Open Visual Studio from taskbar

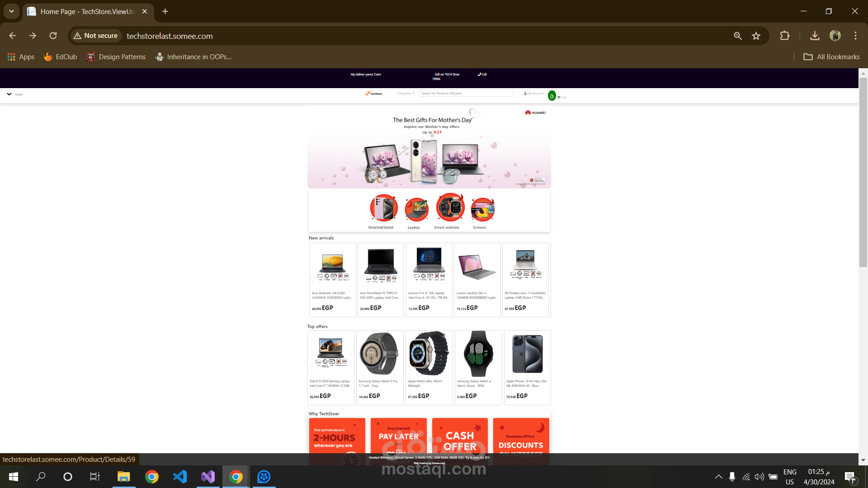coord(208,477)
